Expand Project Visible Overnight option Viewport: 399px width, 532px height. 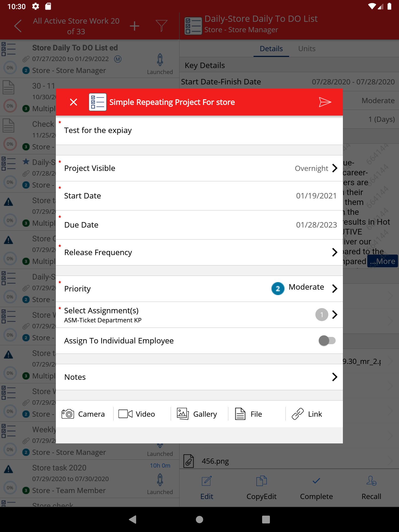199,168
